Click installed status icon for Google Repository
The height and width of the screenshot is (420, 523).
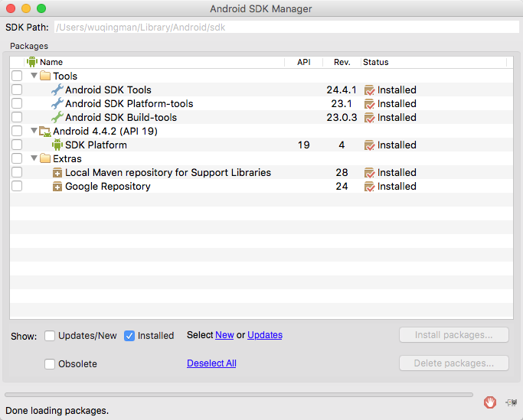(x=369, y=187)
